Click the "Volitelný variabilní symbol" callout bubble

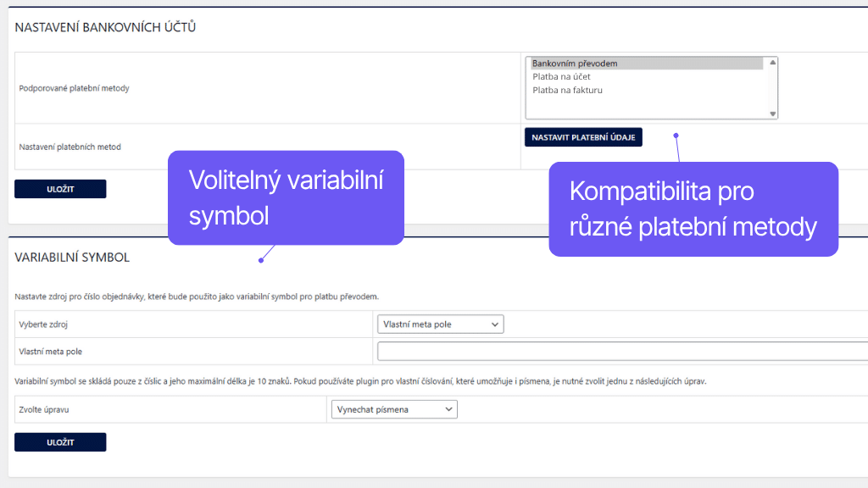[286, 197]
